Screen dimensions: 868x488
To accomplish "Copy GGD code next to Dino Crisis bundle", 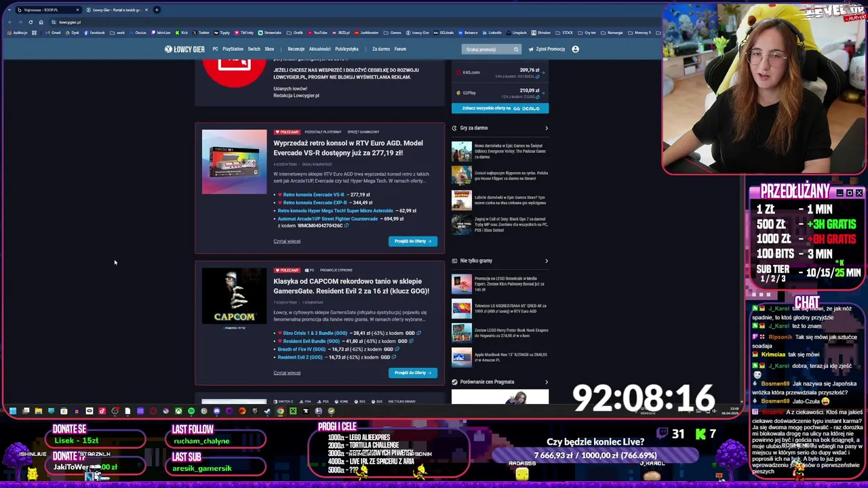I will pyautogui.click(x=418, y=333).
